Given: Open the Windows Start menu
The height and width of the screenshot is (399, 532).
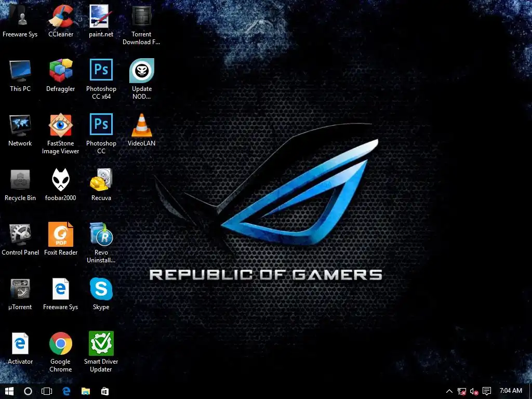Looking at the screenshot, I should [x=9, y=391].
